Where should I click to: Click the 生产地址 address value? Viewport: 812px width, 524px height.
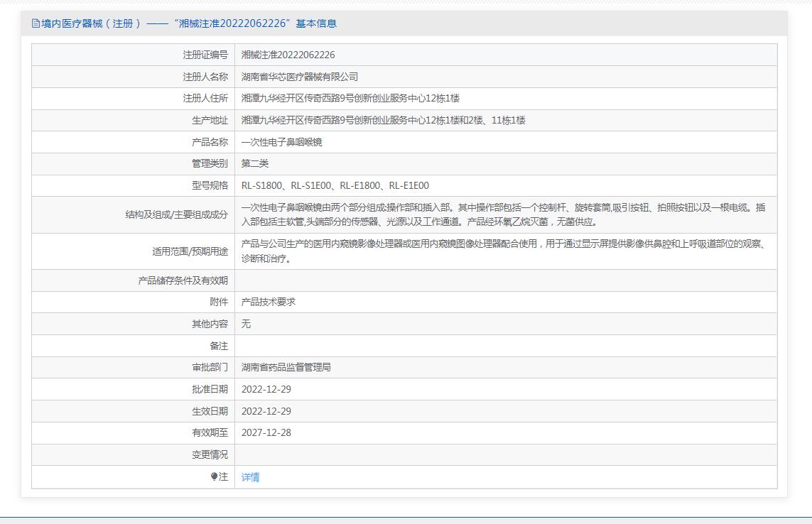pyautogui.click(x=383, y=120)
